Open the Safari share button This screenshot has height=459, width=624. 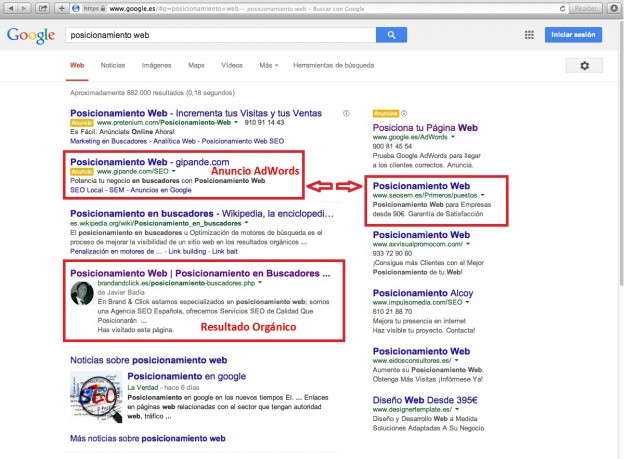pos(42,8)
